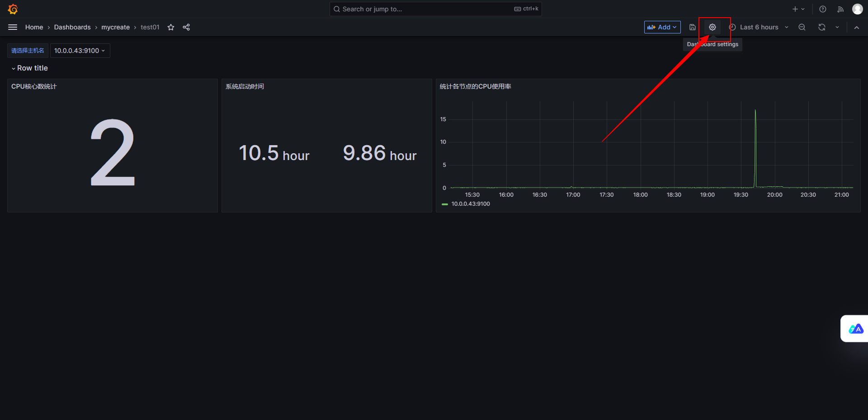The width and height of the screenshot is (868, 420).
Task: Click the 系统启动时间 panel title
Action: click(245, 86)
